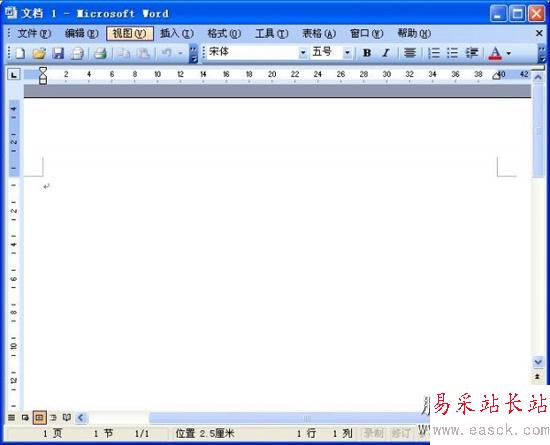Click the Copy toolbar icon
This screenshot has width=550, height=445.
[x=124, y=53]
